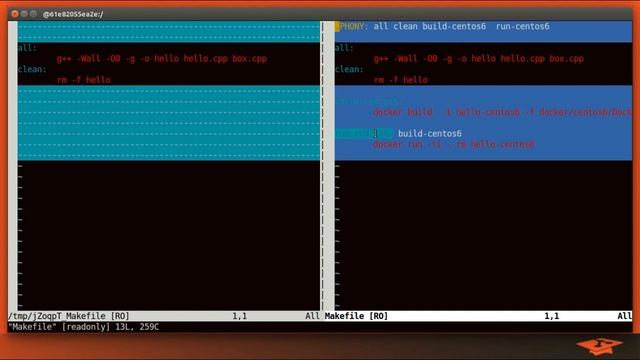Click the right pane '1,1' cursor position
640x360 pixels.
[552, 316]
